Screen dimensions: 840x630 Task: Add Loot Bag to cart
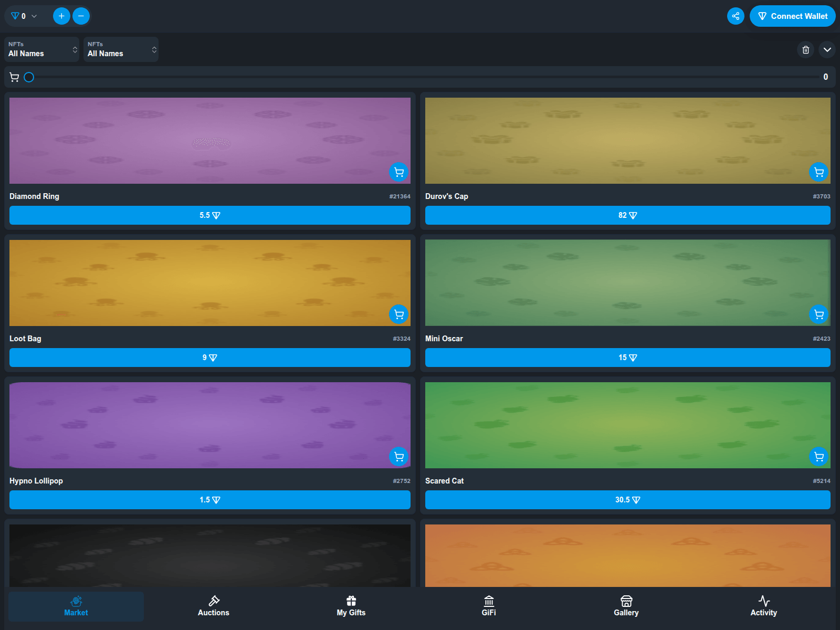click(x=399, y=314)
